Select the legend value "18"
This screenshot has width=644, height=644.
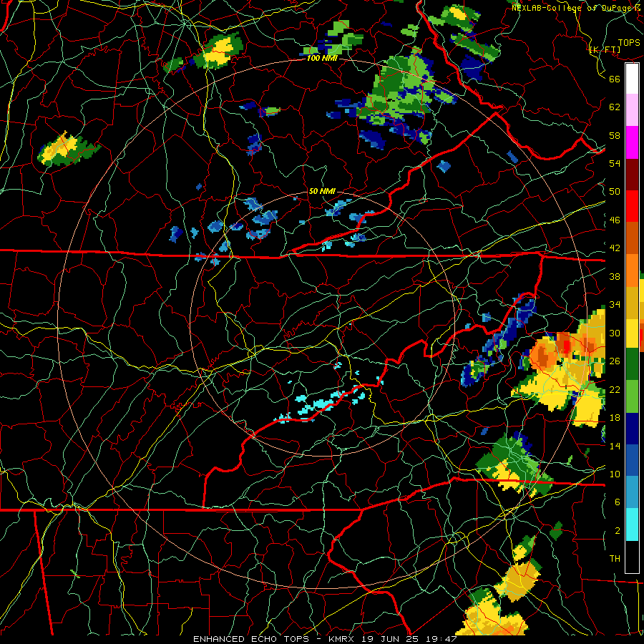click(615, 418)
